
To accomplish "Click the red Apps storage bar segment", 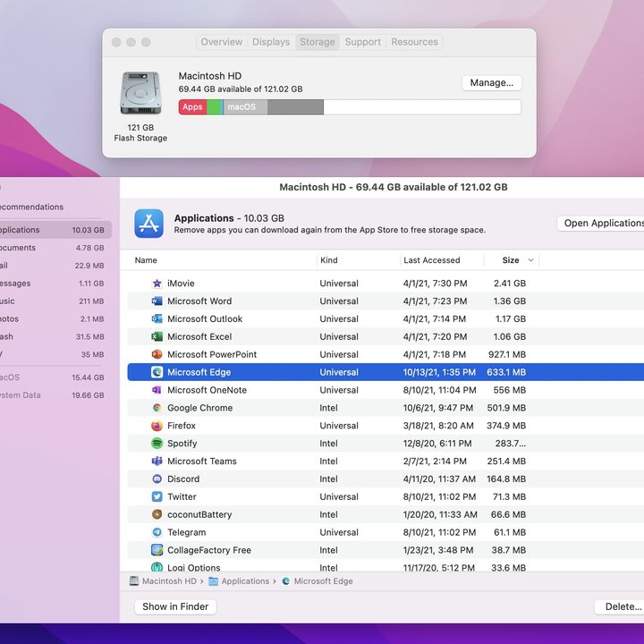I will pyautogui.click(x=192, y=107).
